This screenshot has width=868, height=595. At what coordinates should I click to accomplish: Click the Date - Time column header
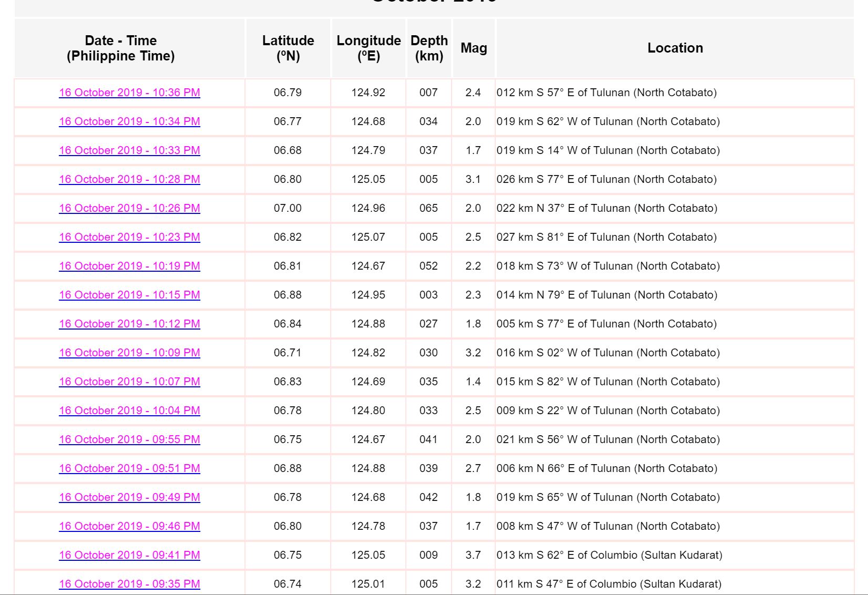[x=120, y=48]
